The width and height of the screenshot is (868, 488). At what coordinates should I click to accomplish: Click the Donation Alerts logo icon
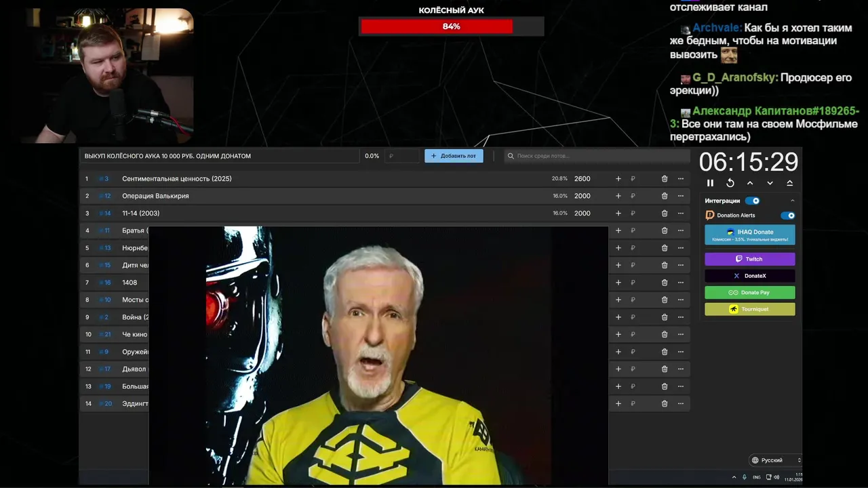[x=710, y=216]
